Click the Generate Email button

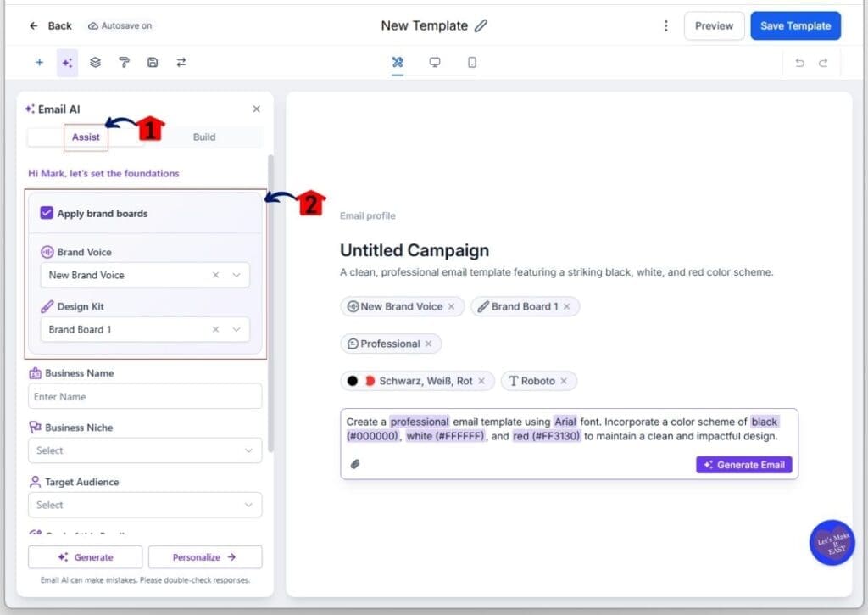pyautogui.click(x=743, y=464)
